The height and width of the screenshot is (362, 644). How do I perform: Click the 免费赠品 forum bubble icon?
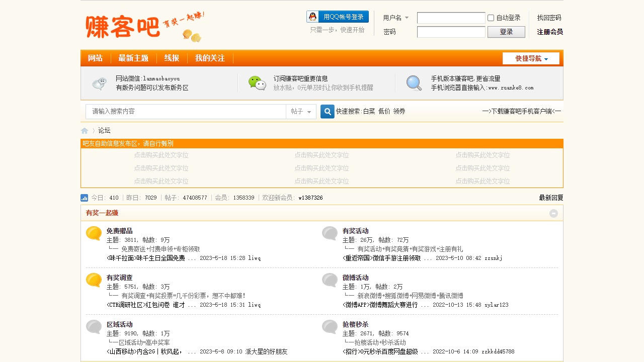[94, 233]
